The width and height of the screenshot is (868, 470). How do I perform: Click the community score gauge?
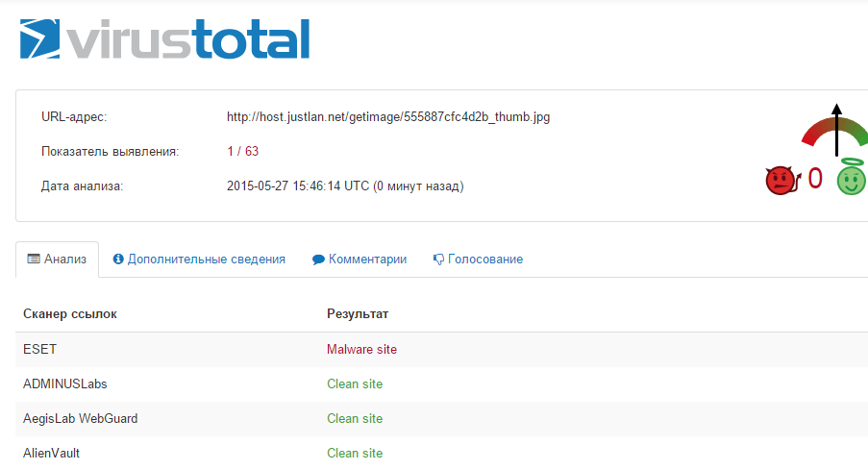(836, 130)
